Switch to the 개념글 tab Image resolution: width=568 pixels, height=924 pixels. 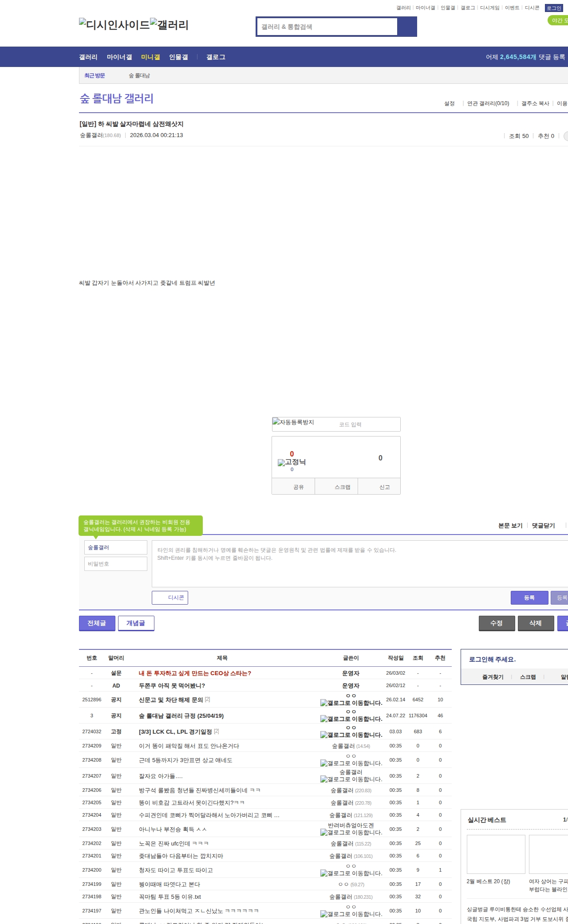[136, 623]
